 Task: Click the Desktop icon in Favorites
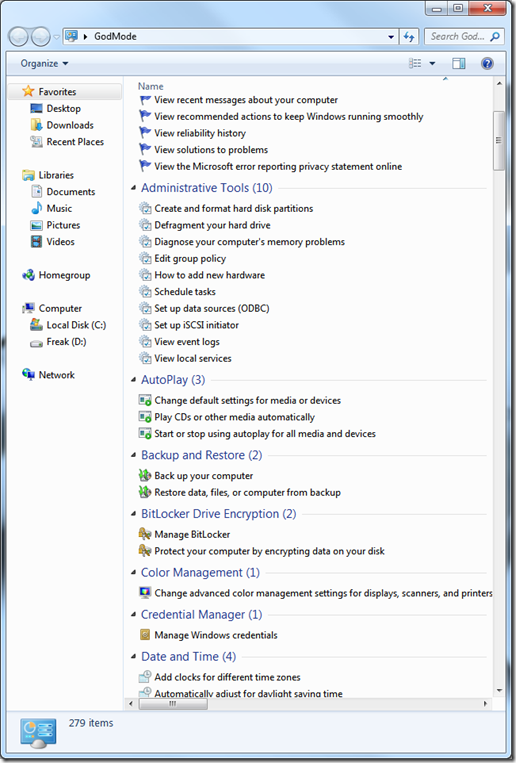(x=37, y=109)
